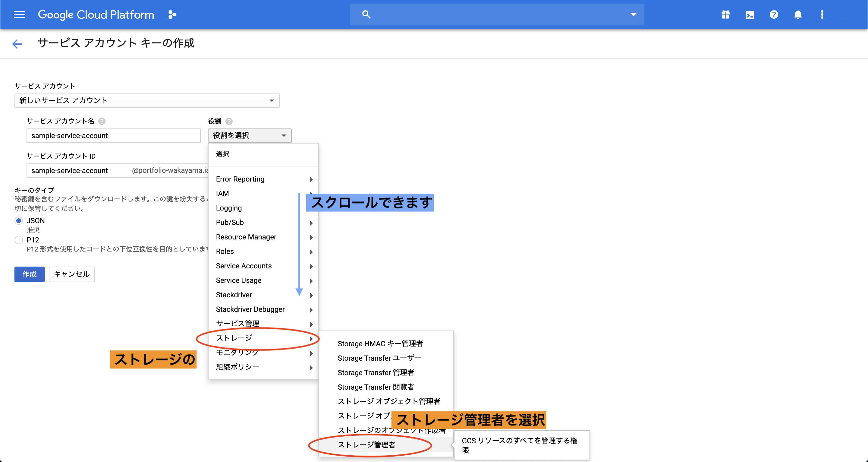Open the 新しいサービス アカウント dropdown
The width and height of the screenshot is (868, 462).
coord(147,100)
